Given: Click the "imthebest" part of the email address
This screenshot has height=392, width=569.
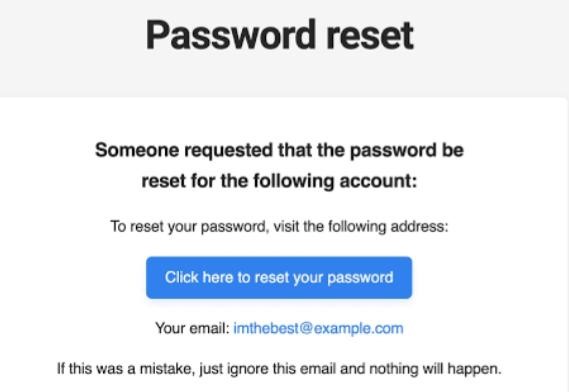Looking at the screenshot, I should pyautogui.click(x=266, y=328).
